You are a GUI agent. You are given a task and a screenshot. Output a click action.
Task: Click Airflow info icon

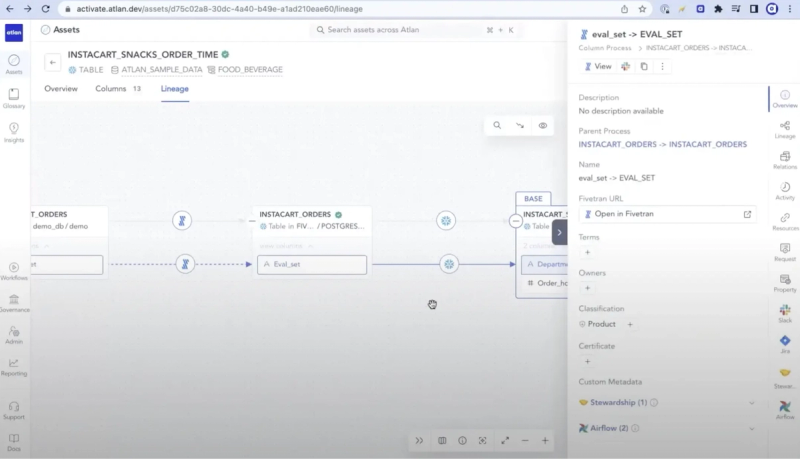tap(635, 428)
